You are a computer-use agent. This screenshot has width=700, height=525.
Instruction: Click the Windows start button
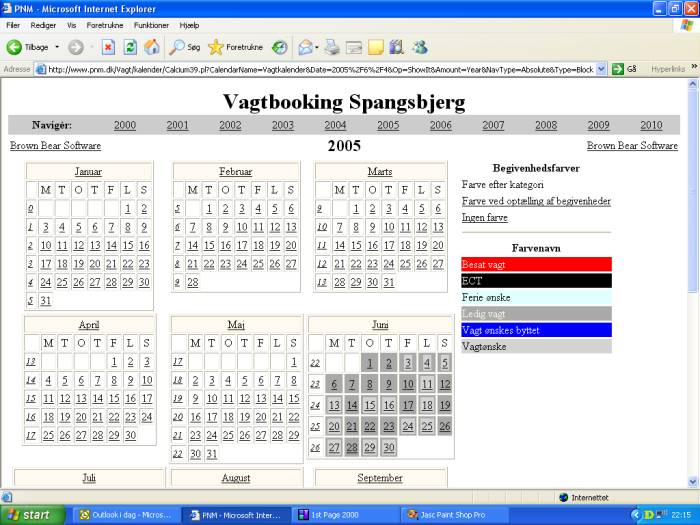click(32, 515)
